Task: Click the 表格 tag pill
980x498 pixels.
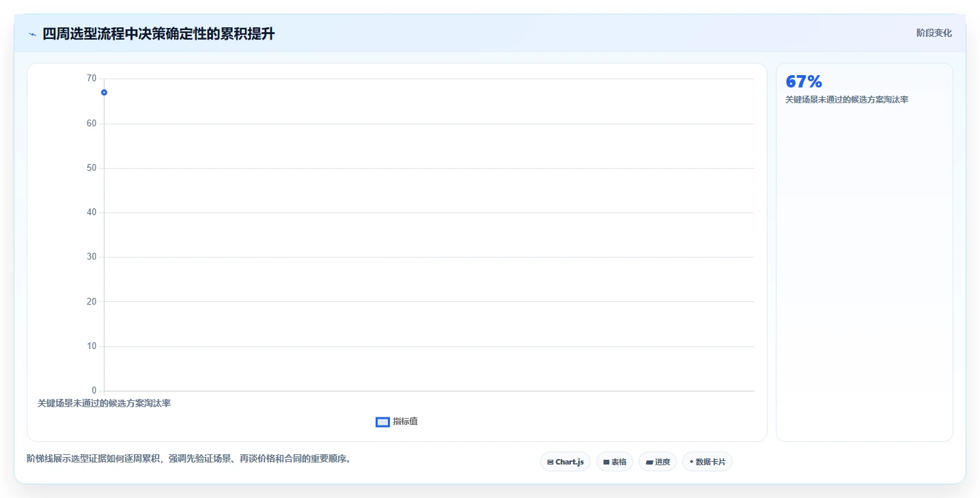Action: coord(615,462)
